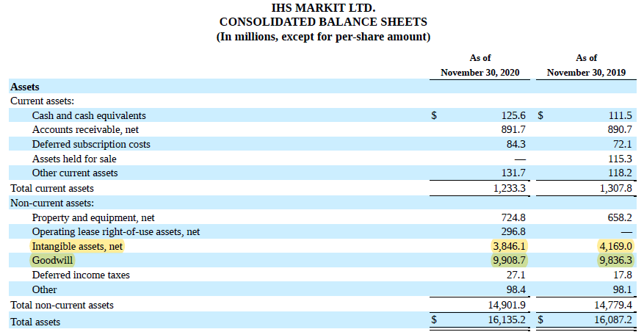Click the 98.1 value

623,289
